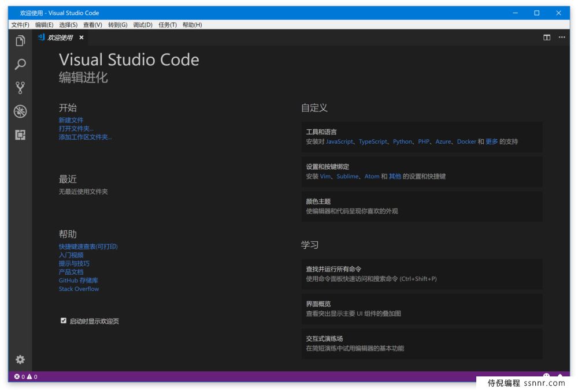Image resolution: width=578 pixels, height=392 pixels.
Task: Open the Stack Overflow link
Action: tap(79, 289)
